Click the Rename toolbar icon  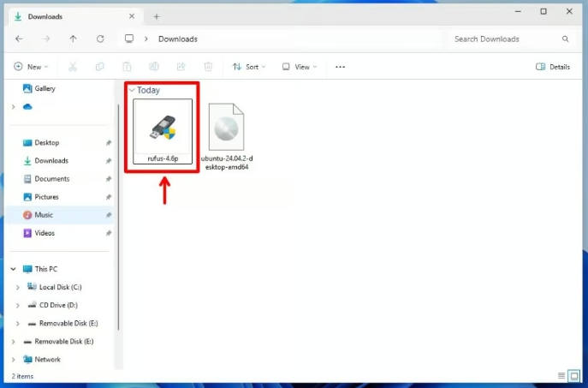pyautogui.click(x=154, y=67)
